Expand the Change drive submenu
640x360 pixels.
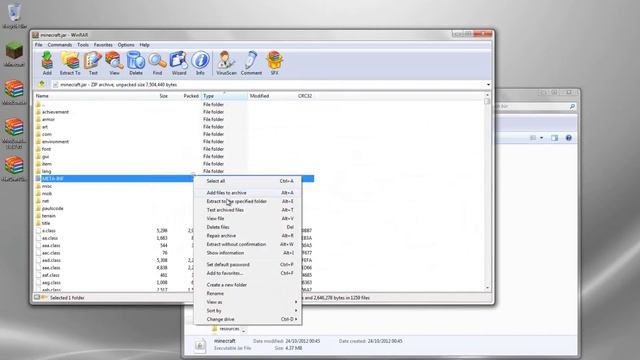(248, 319)
